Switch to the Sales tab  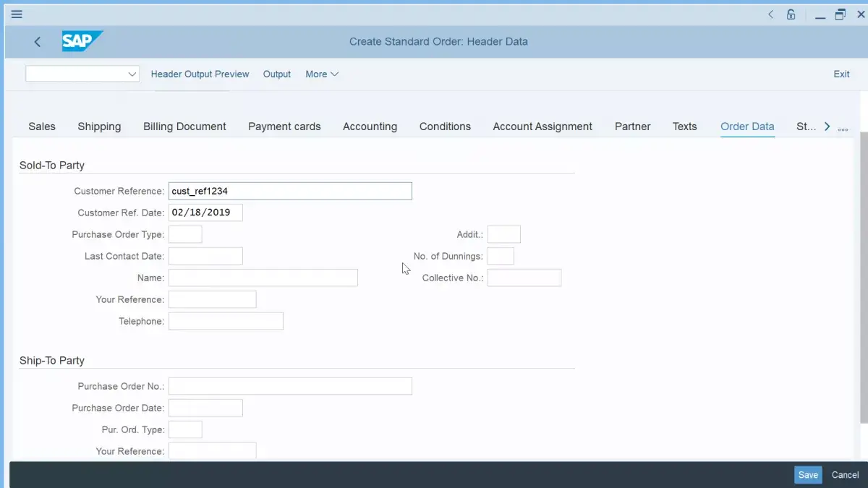(x=42, y=126)
